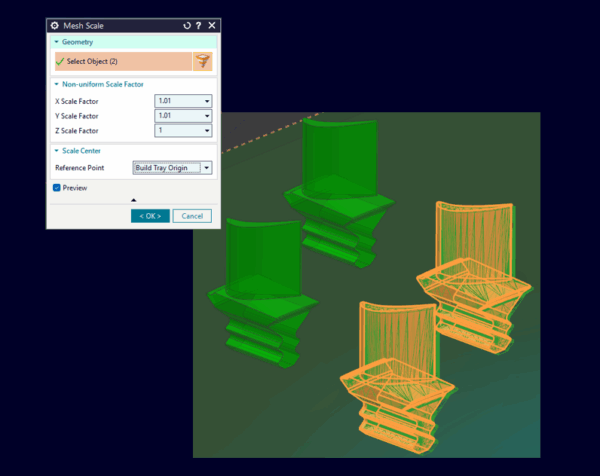Open the Z Scale Factor dropdown arrow
Screen dimensions: 600x476
click(x=207, y=131)
